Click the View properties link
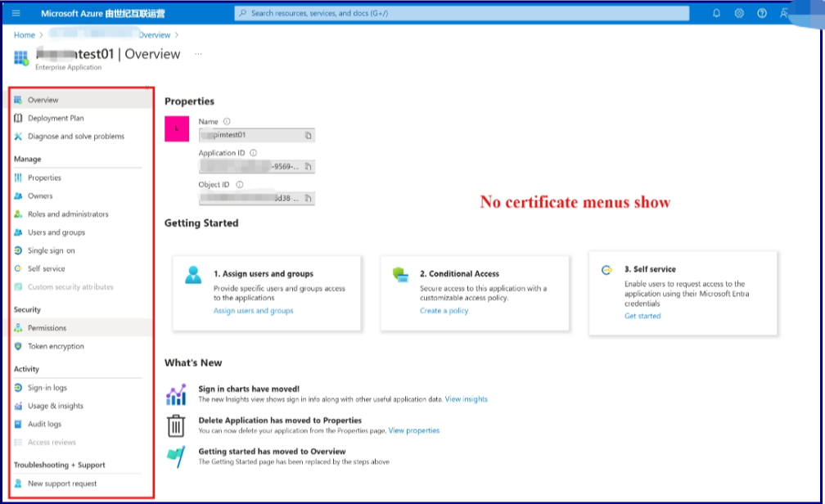This screenshot has width=825, height=504. click(x=413, y=430)
